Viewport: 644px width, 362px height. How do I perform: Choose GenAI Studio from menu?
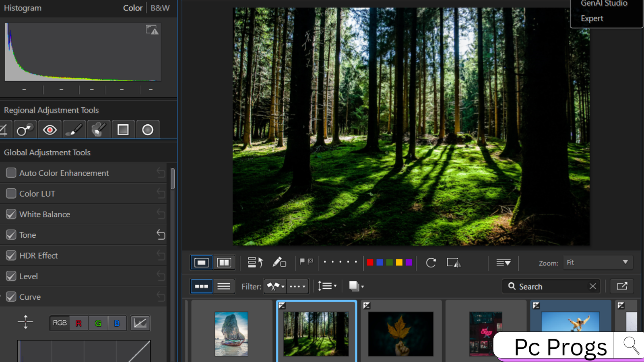604,4
